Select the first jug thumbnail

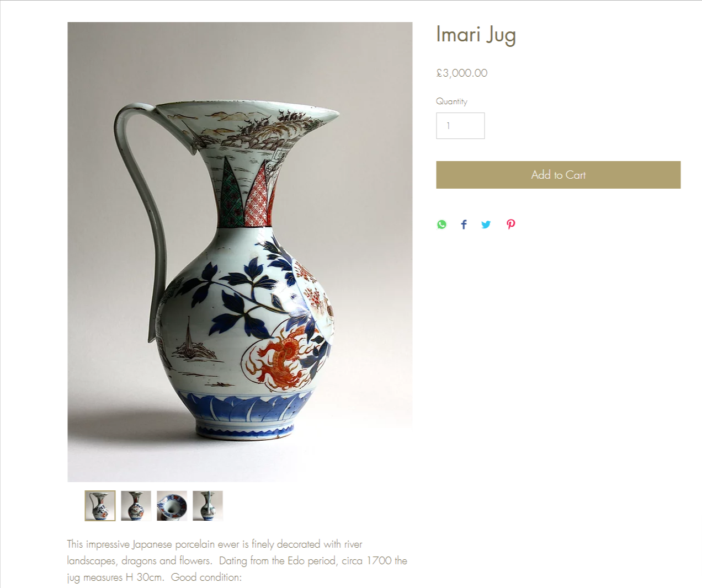click(x=100, y=506)
